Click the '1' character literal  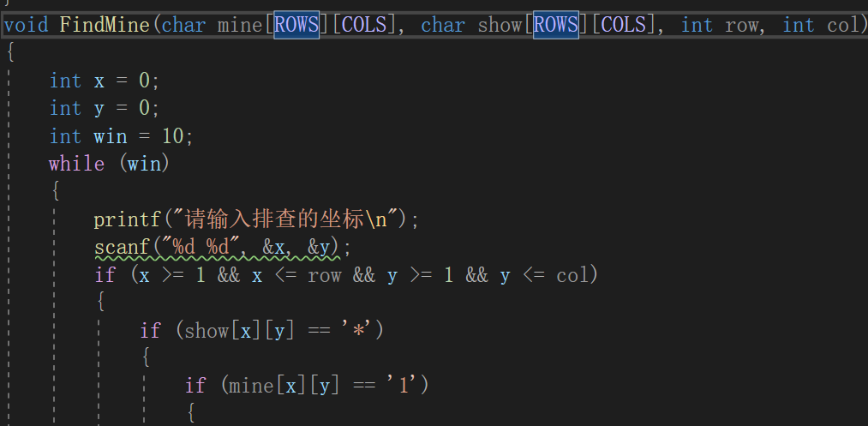(x=404, y=386)
